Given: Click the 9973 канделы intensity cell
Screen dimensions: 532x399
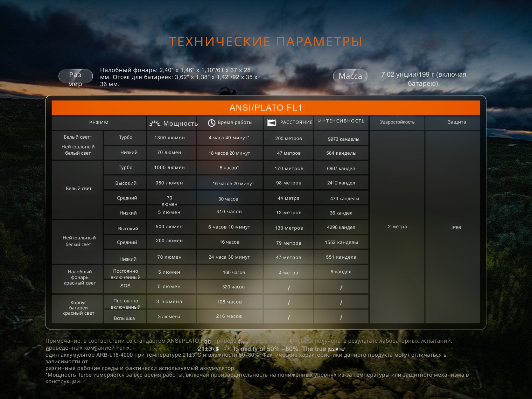Looking at the screenshot, I should [343, 139].
